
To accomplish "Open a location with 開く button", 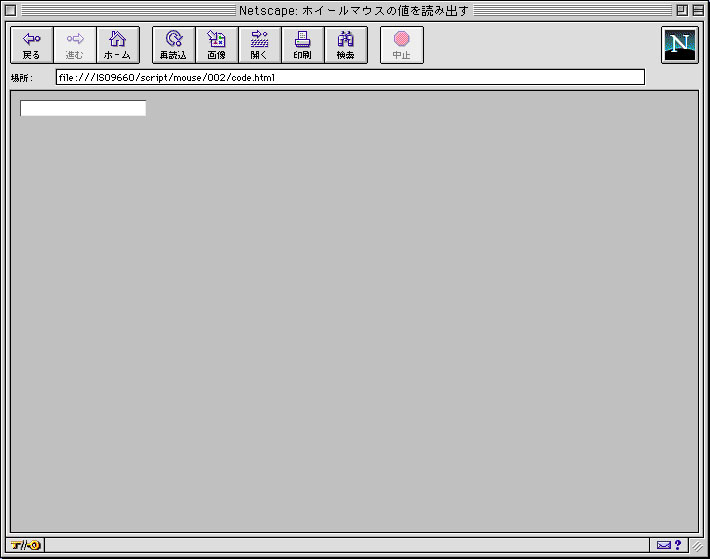I will 259,45.
